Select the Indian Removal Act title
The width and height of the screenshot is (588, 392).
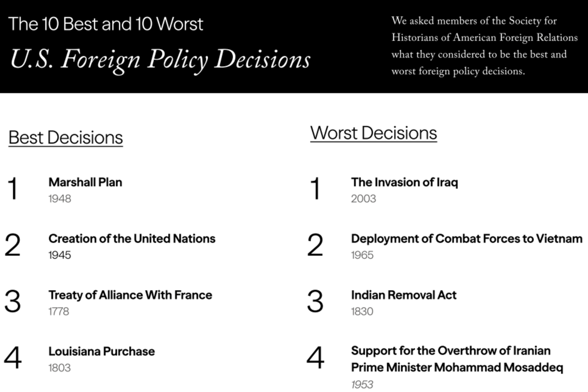pyautogui.click(x=404, y=295)
